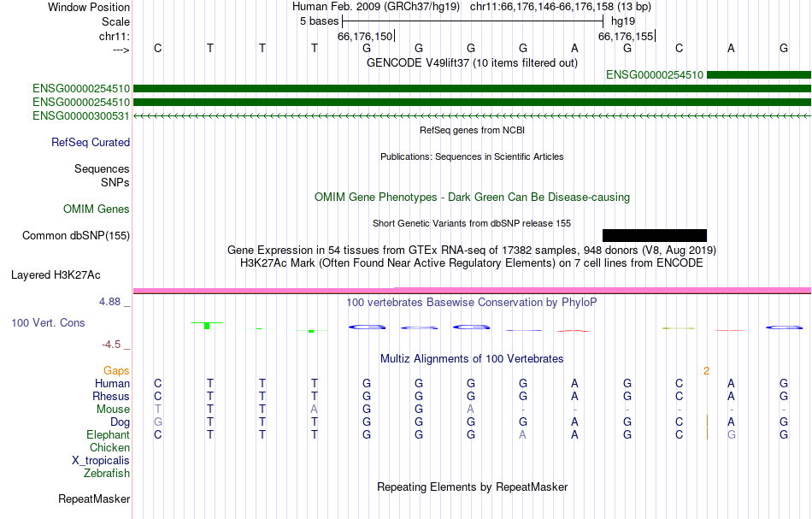Click the Scale label
The width and height of the screenshot is (812, 519).
point(115,21)
